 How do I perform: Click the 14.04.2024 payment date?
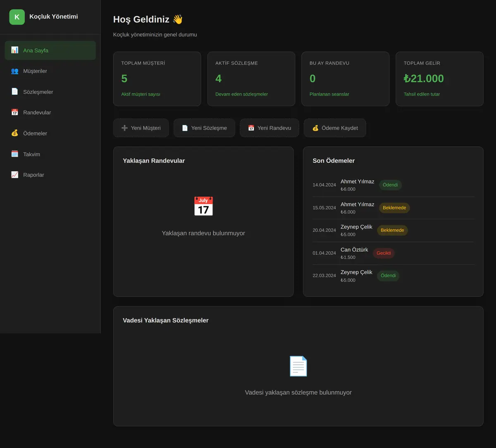324,185
